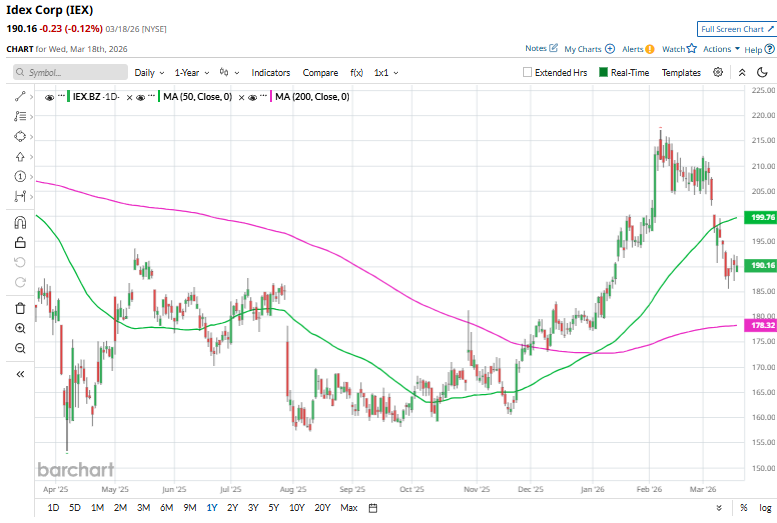Expand the 1-Year period dropdown

pyautogui.click(x=191, y=73)
